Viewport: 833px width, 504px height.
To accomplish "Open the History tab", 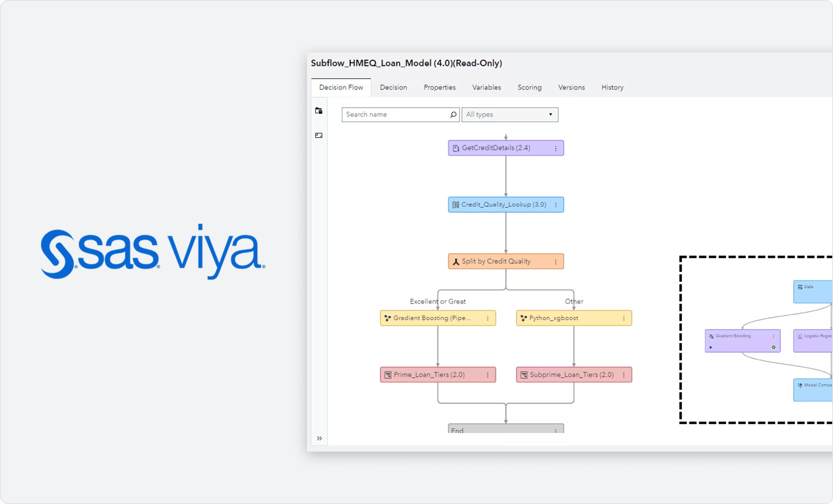I will click(612, 87).
